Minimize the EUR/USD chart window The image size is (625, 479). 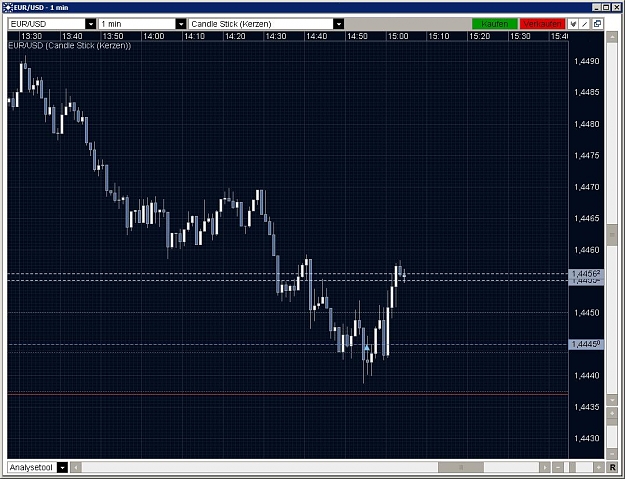(x=596, y=8)
